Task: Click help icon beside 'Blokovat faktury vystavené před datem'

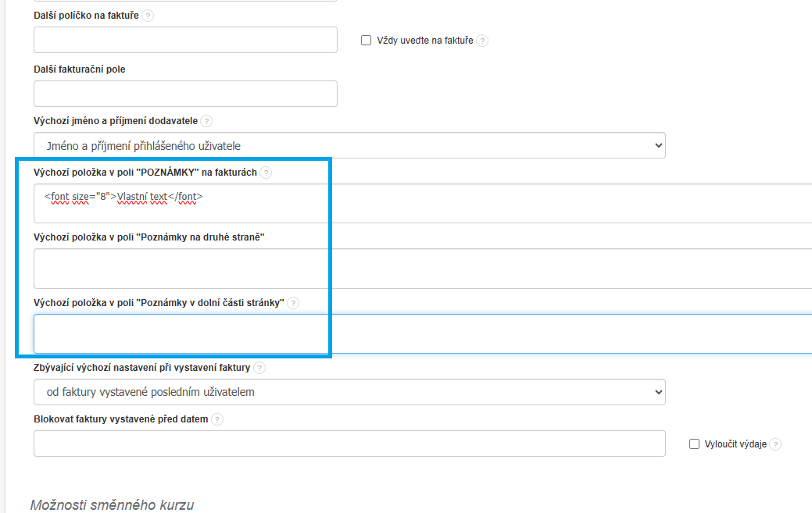Action: pos(217,419)
